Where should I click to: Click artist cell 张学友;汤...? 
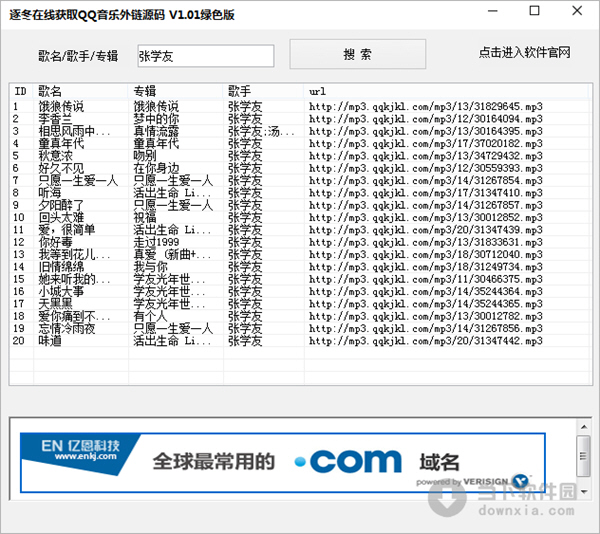[x=261, y=131]
